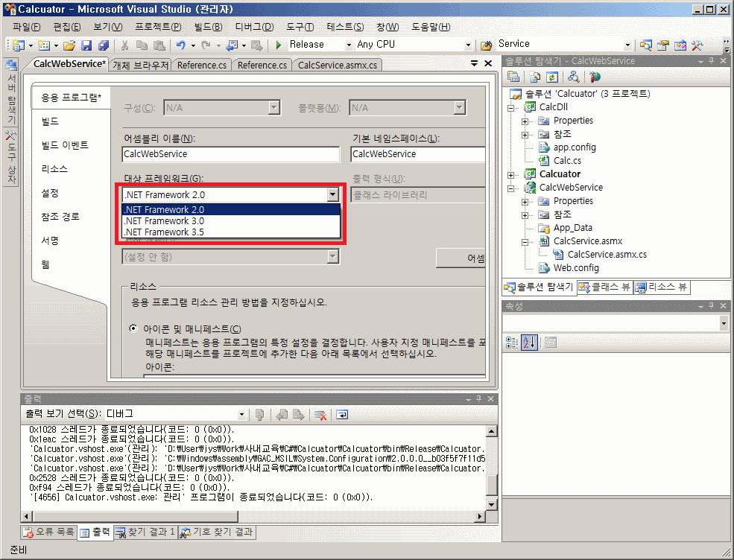Switch to the '개체 브라우저' document tab
This screenshot has height=560, width=734.
point(140,65)
